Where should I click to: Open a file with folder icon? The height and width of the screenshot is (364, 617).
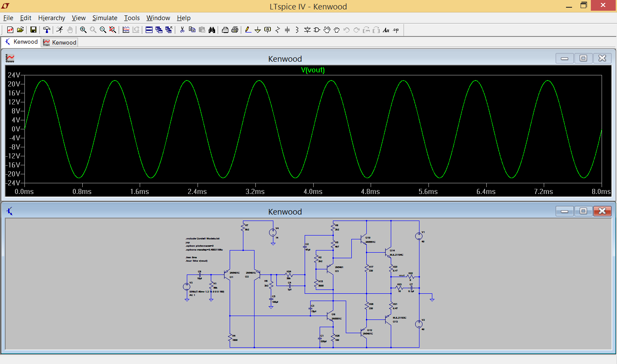click(20, 30)
